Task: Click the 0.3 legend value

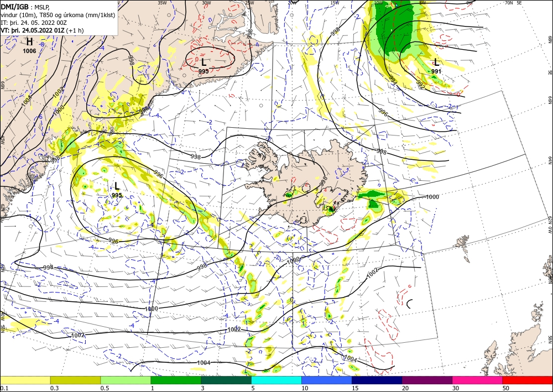Action: 54,388
